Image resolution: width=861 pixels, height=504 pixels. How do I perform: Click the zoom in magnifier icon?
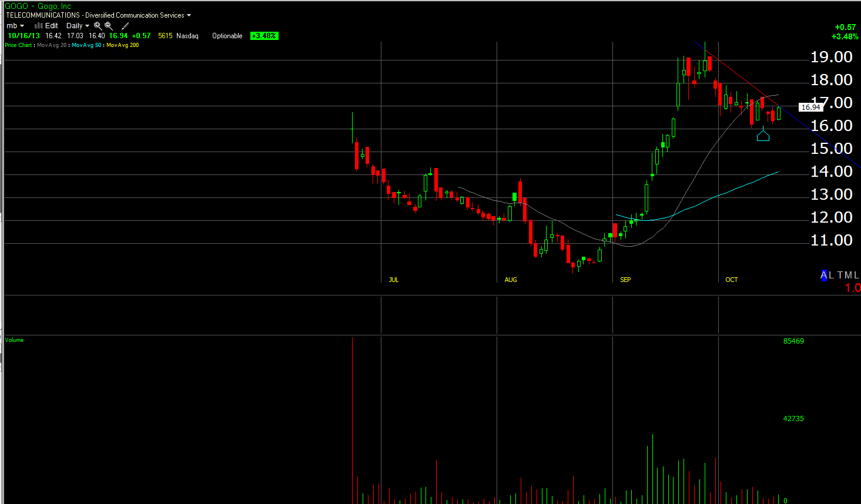(98, 26)
